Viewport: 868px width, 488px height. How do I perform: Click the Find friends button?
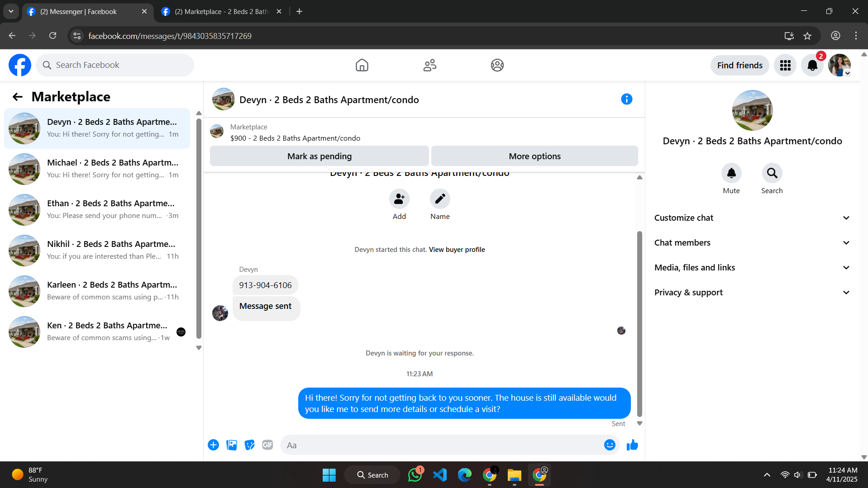point(739,65)
